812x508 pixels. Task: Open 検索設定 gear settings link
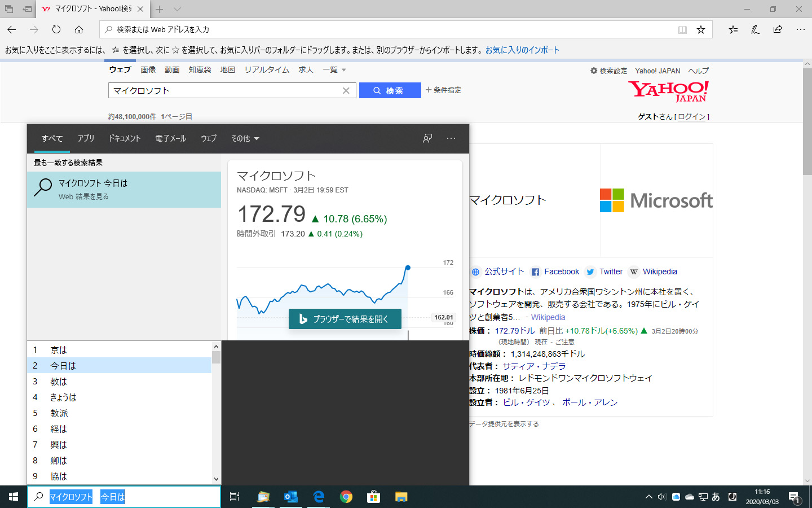coord(608,71)
